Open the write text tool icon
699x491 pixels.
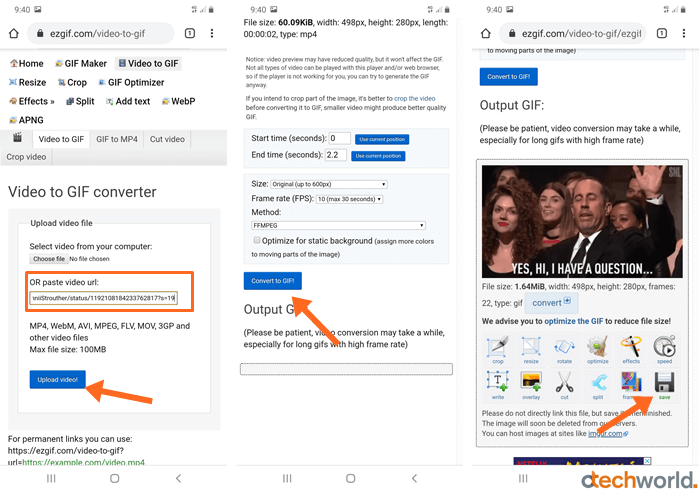[498, 385]
